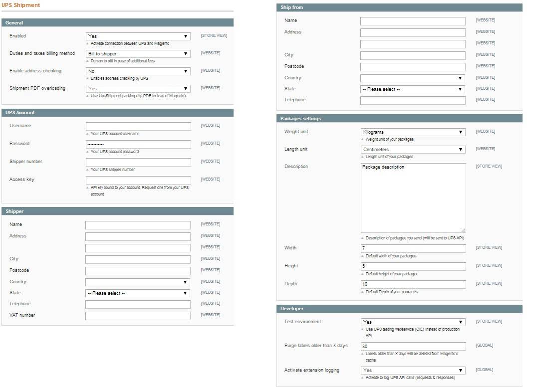Click the Shipper number input field
Screen dimensions: 533x392
coord(138,163)
